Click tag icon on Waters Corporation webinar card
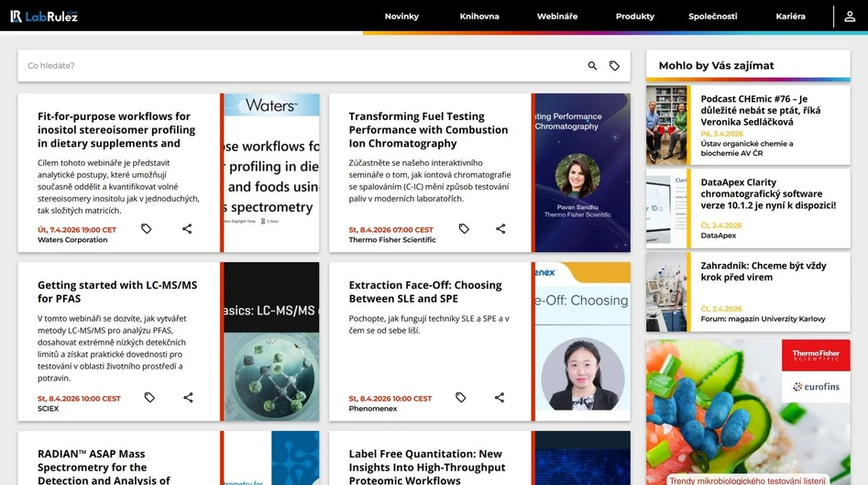Screen dimensions: 868x485 pos(147,228)
